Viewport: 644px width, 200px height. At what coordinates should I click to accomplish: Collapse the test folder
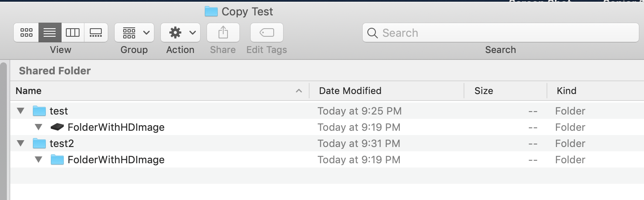pos(20,111)
